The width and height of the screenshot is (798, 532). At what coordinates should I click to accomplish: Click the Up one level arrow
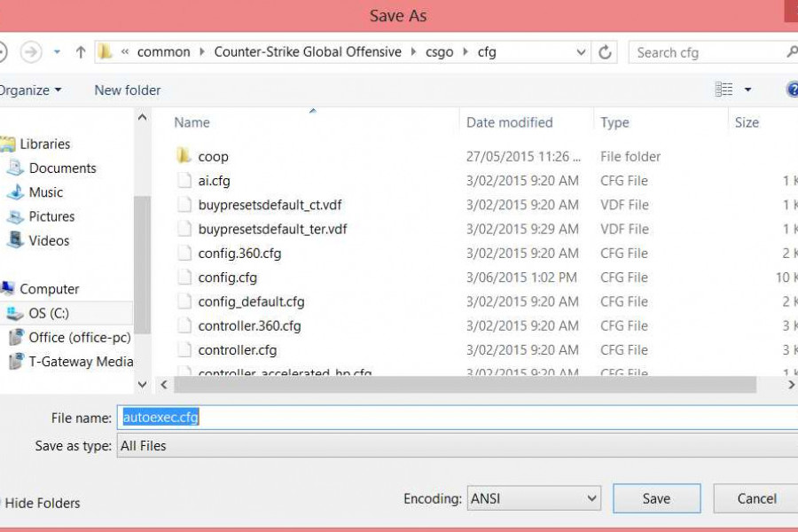coord(81,52)
